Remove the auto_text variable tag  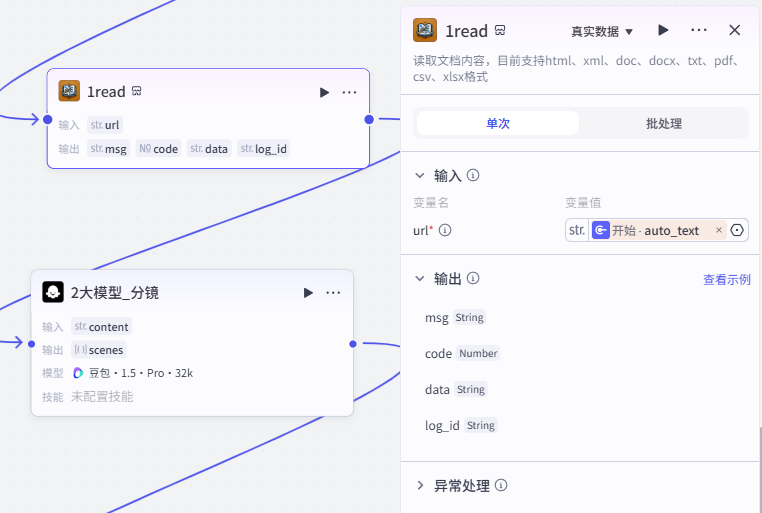(x=719, y=230)
